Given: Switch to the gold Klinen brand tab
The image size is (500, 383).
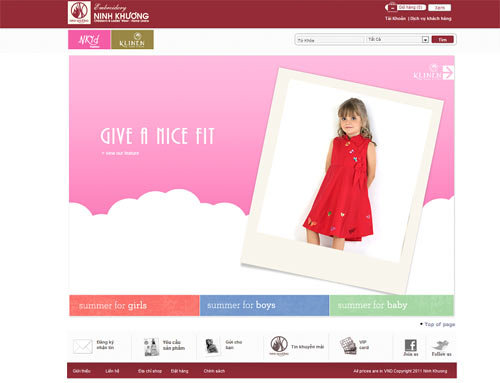Looking at the screenshot, I should point(132,39).
